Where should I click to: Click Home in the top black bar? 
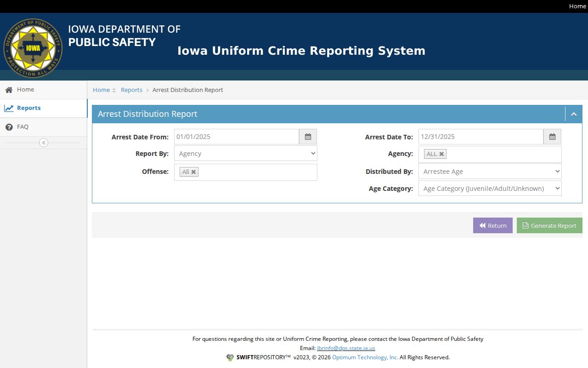(577, 6)
